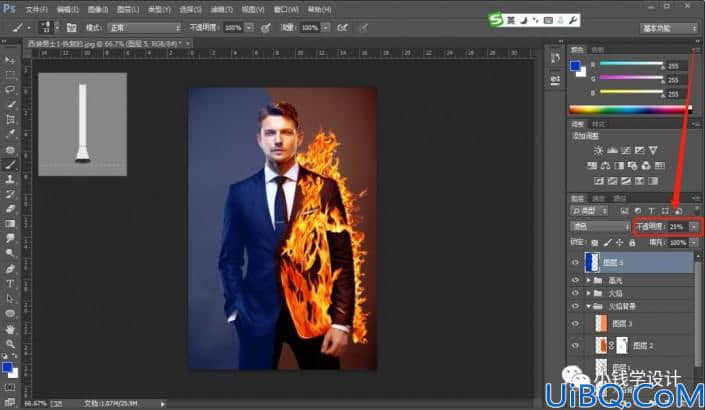Select the Eyedropper tool
Image resolution: width=705 pixels, height=410 pixels.
(x=10, y=134)
